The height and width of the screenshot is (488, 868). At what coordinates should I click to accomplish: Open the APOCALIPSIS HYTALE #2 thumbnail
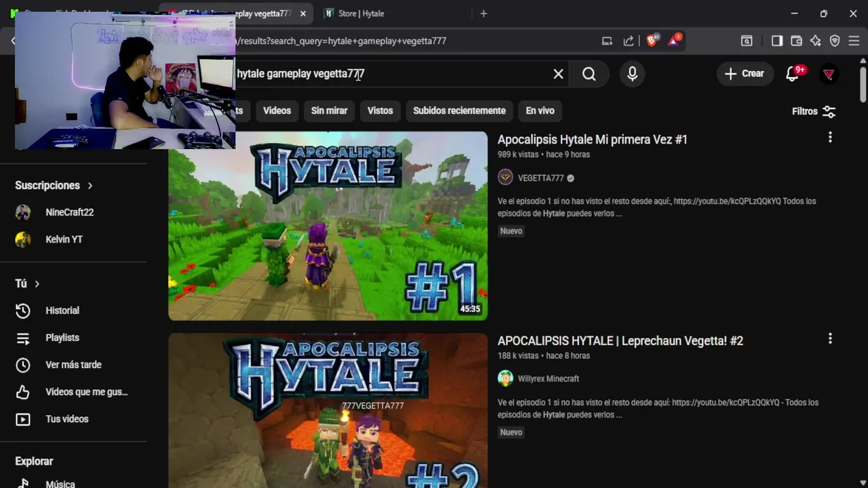(x=328, y=410)
